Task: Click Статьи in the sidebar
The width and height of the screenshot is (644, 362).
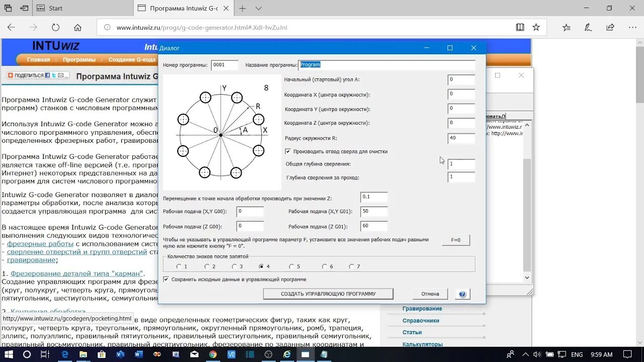Action: [412, 332]
